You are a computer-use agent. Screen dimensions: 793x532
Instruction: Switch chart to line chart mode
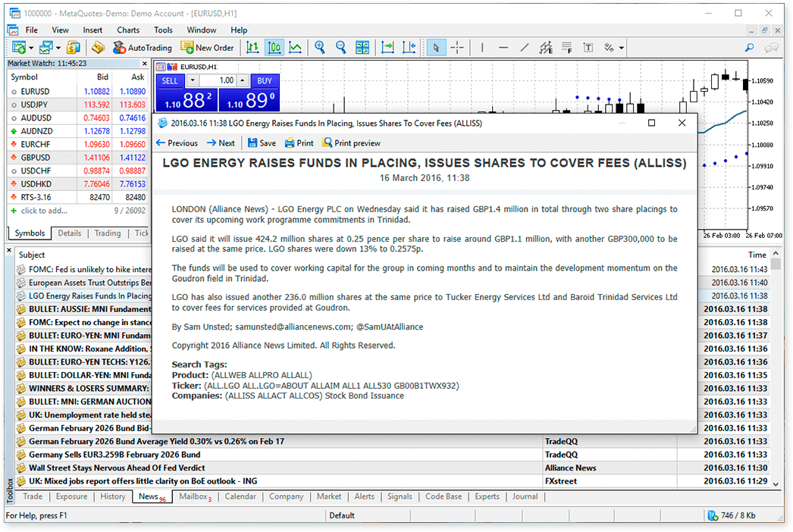click(x=295, y=48)
